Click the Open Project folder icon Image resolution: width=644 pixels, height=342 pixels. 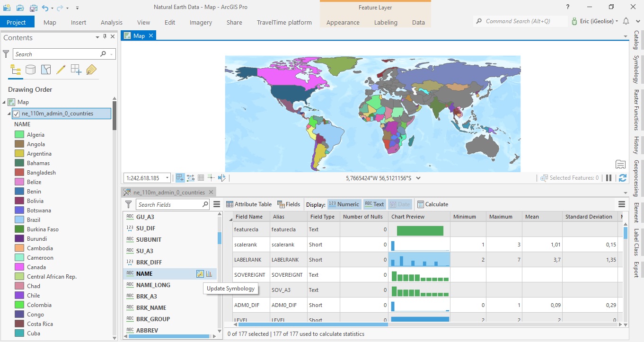coord(20,8)
